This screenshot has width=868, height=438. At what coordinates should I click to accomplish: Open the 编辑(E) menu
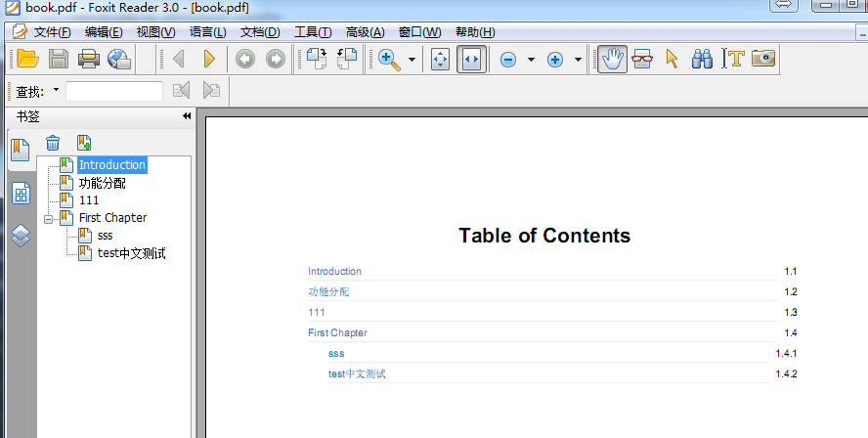pyautogui.click(x=104, y=32)
